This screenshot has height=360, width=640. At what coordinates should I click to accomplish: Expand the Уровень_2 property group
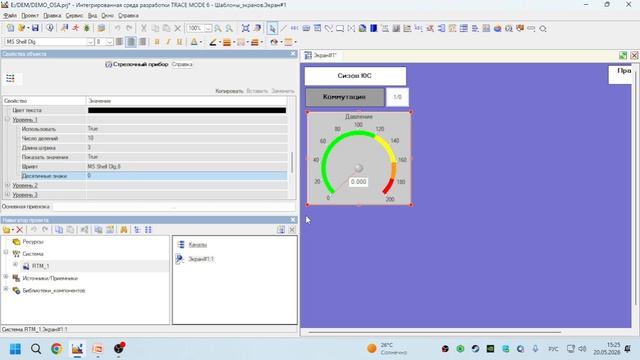[x=7, y=185]
